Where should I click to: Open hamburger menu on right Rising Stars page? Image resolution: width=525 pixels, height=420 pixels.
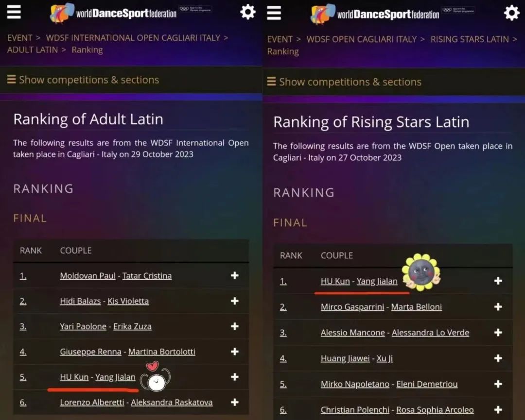[x=274, y=13]
